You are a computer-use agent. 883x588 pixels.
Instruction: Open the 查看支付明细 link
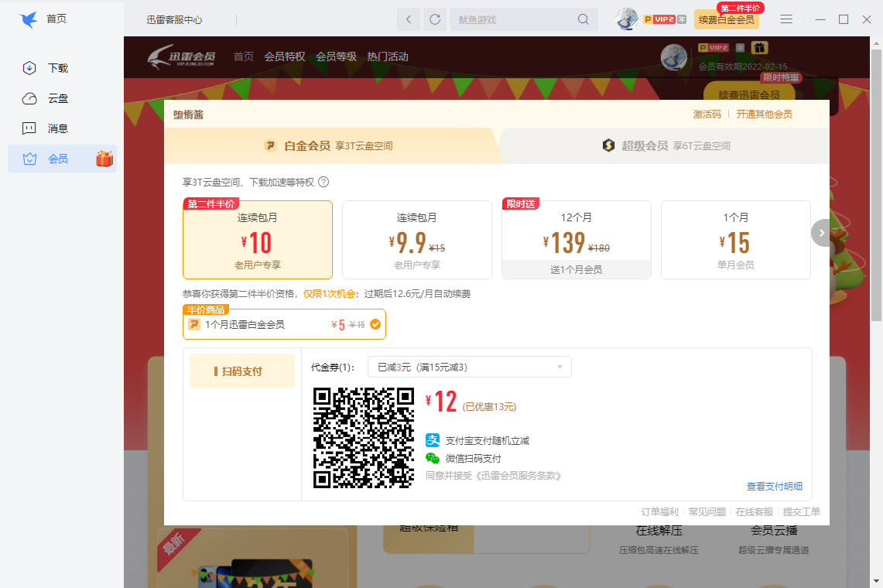coord(775,486)
